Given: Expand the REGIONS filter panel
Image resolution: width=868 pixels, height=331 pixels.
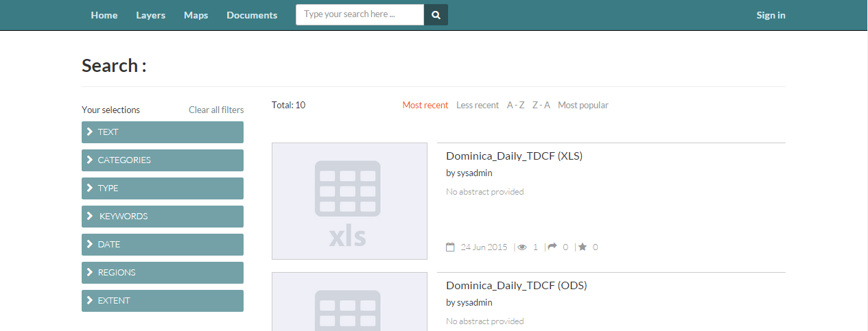Looking at the screenshot, I should click(x=163, y=273).
